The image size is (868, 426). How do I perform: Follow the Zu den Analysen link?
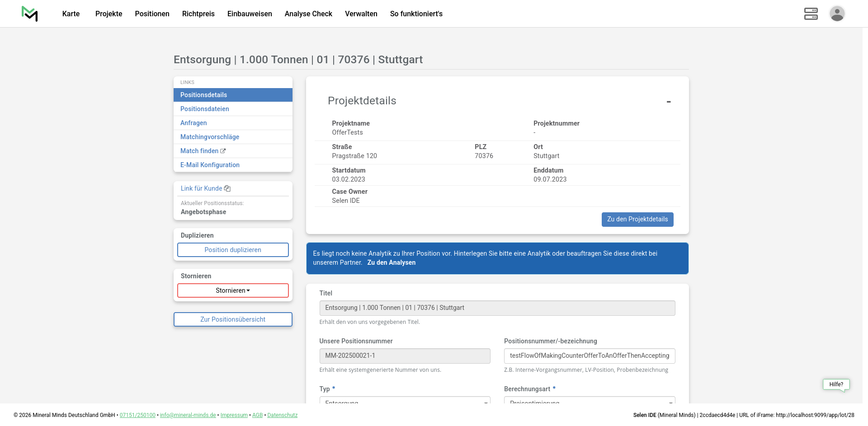tap(391, 262)
